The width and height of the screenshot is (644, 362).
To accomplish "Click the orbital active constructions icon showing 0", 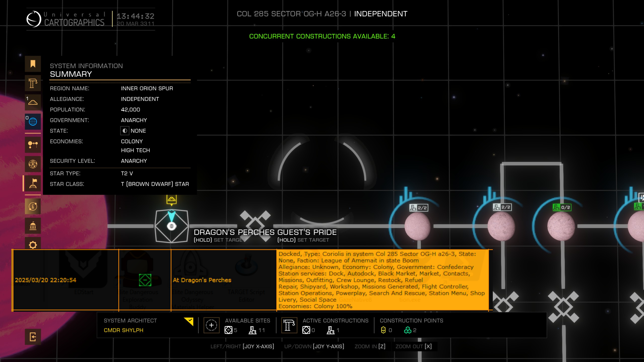I will [x=306, y=330].
